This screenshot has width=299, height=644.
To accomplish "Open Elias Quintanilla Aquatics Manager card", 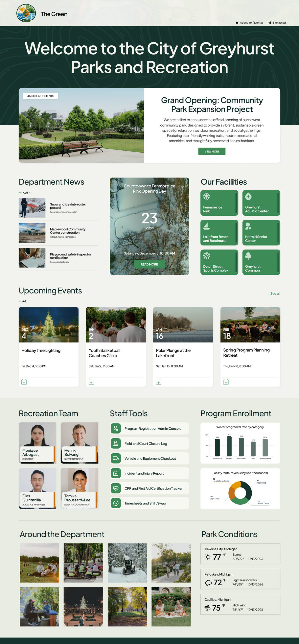I will click(38, 488).
